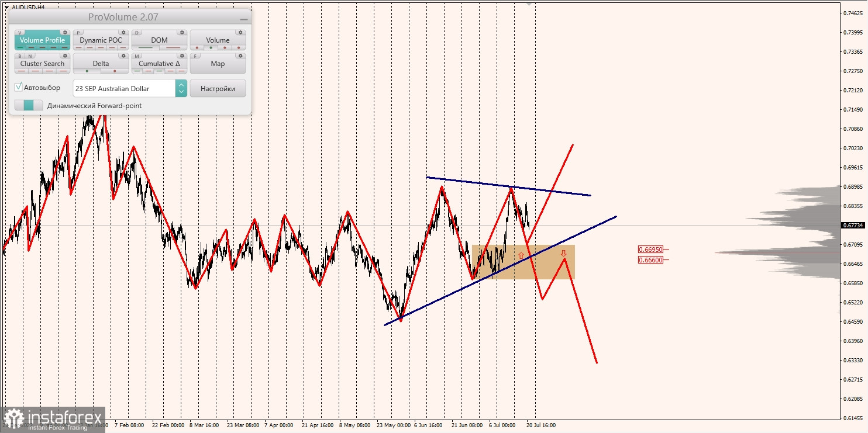868x433 pixels.
Task: Toggle green line segment under DOM
Action: tap(145, 47)
